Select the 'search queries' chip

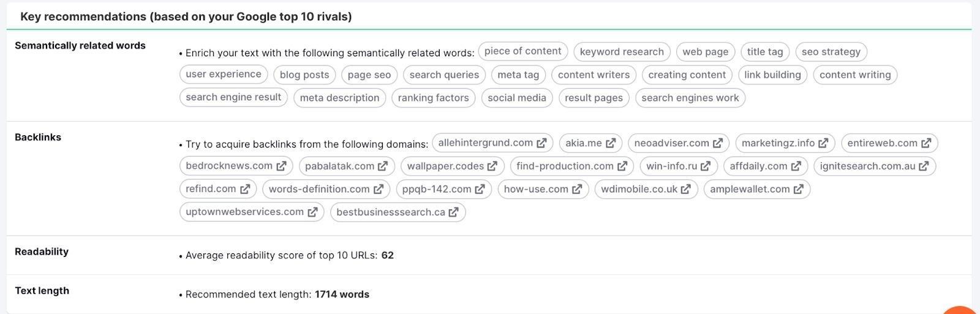point(445,74)
